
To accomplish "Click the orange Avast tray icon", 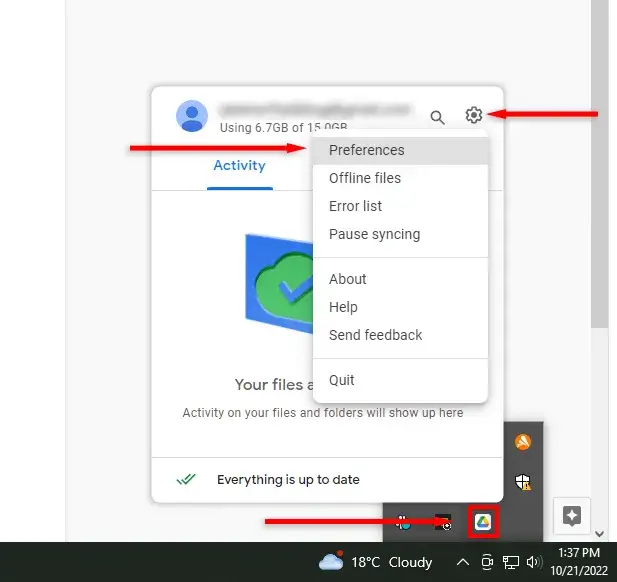I will [x=522, y=442].
